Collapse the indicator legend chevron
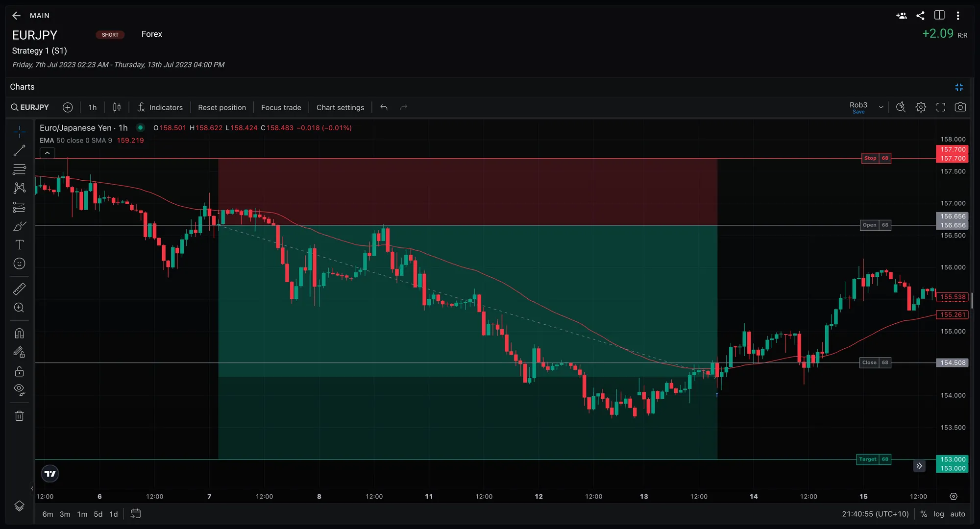The height and width of the screenshot is (529, 980). (48, 153)
